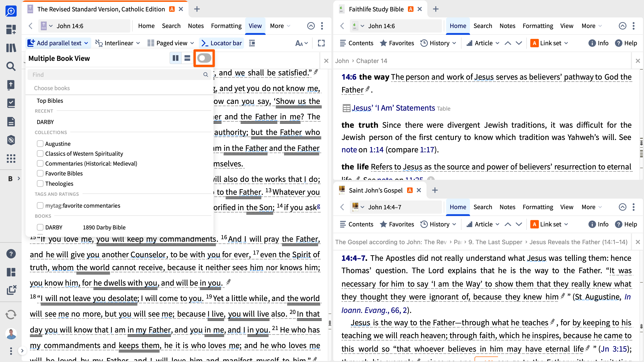This screenshot has height=362, width=644.
Task: Select Top Bibles option
Action: (50, 101)
